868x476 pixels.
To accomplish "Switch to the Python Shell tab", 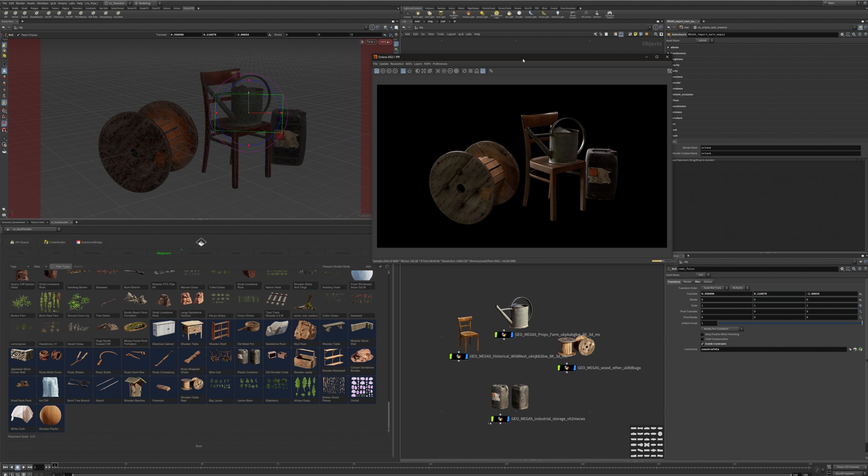I will (37, 222).
